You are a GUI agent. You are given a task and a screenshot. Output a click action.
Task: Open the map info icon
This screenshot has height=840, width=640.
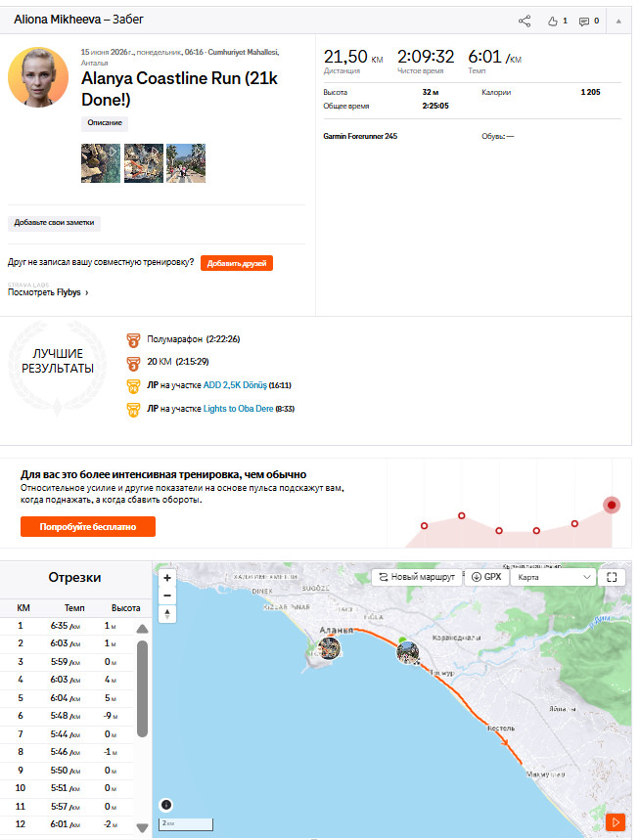pyautogui.click(x=166, y=805)
